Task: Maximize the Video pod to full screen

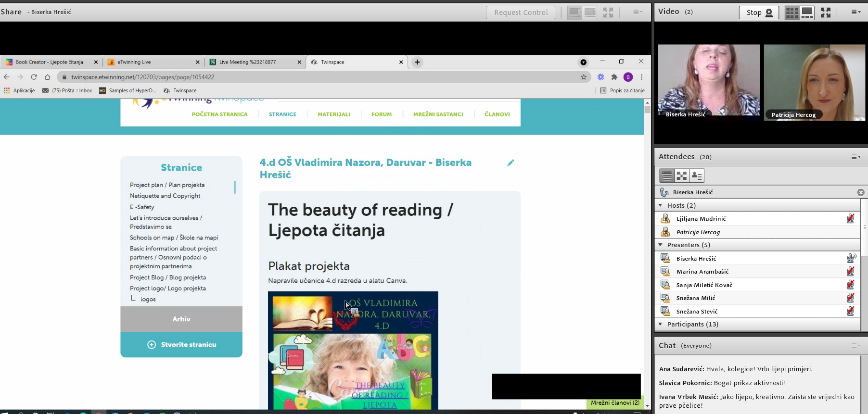Action: pos(826,13)
